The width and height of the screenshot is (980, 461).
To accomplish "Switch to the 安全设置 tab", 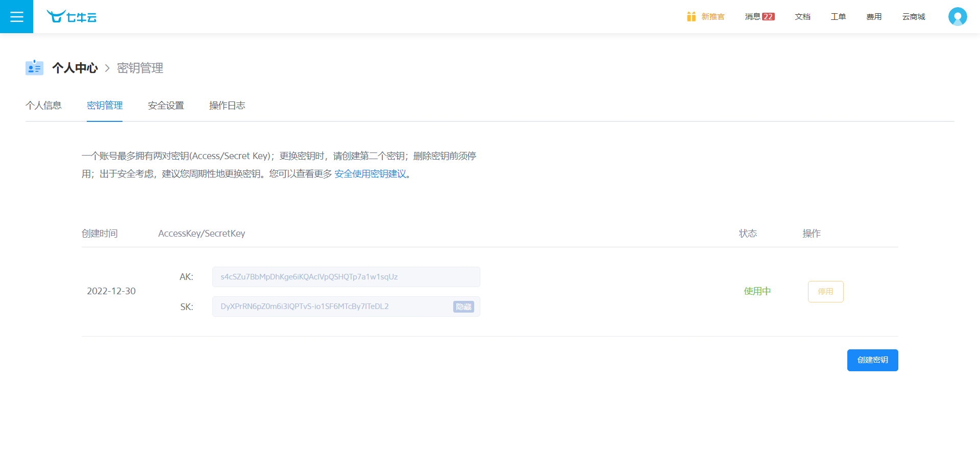I will pyautogui.click(x=166, y=106).
